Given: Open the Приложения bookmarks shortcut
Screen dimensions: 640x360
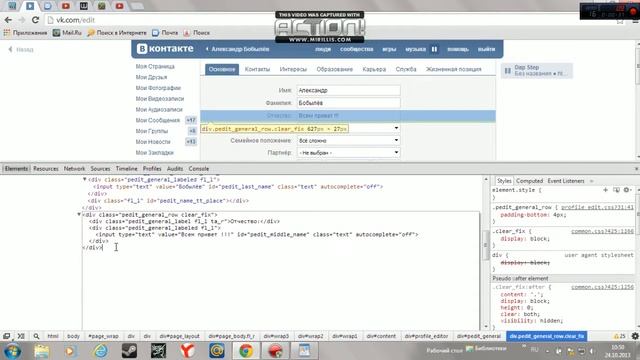Looking at the screenshot, I should (x=25, y=33).
